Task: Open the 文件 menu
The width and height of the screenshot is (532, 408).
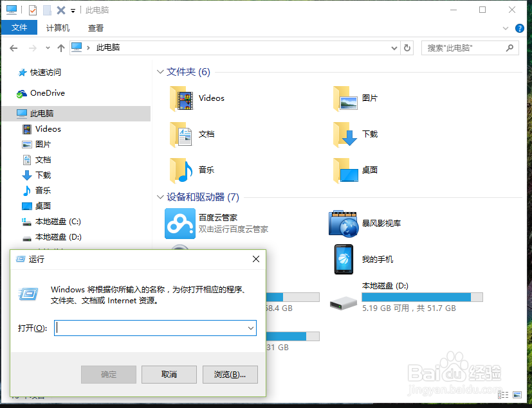Action: click(x=19, y=28)
